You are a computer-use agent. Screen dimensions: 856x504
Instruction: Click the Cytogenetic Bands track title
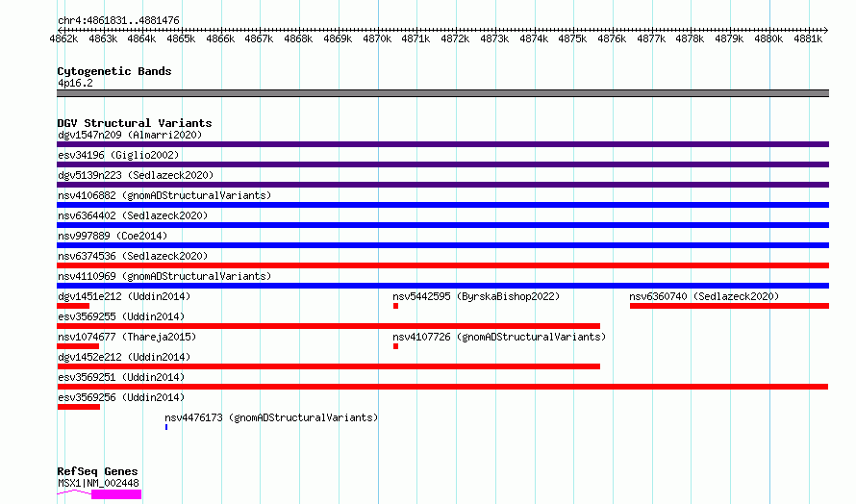[x=114, y=71]
